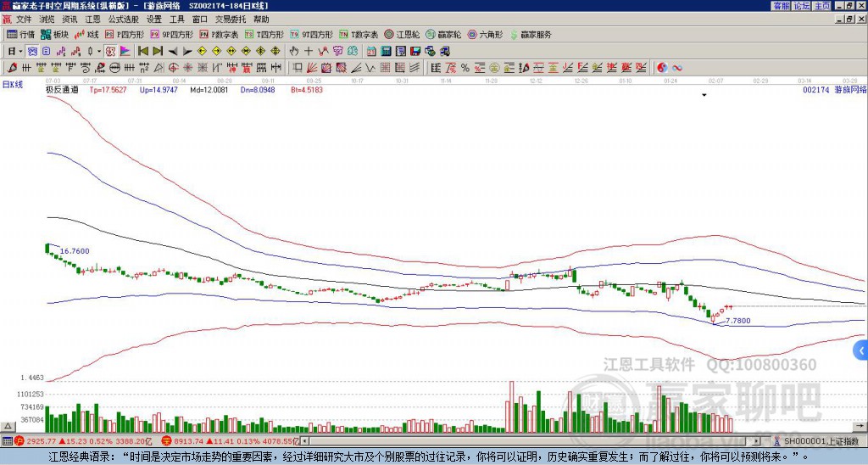Click the Dn=8.0948 value
868x465 pixels.
click(x=258, y=89)
